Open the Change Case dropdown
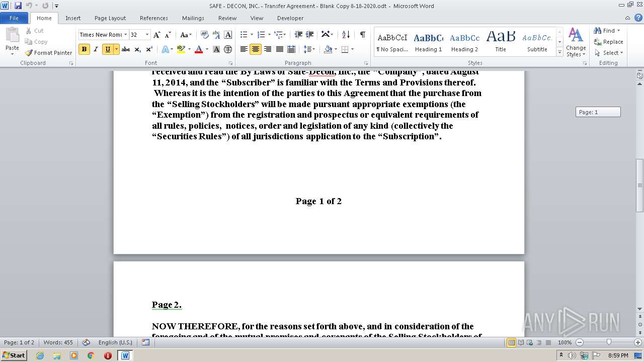Image resolution: width=644 pixels, height=362 pixels. coord(186,35)
